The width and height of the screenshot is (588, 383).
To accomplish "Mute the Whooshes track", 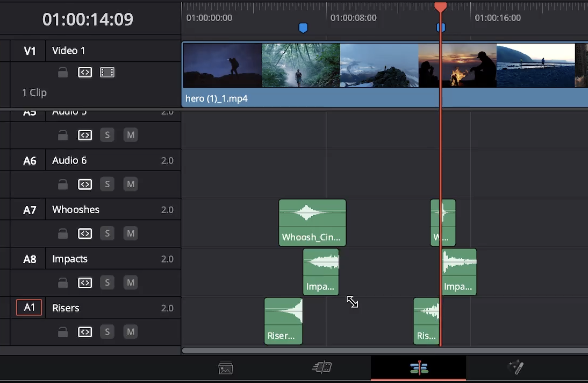I will point(131,233).
